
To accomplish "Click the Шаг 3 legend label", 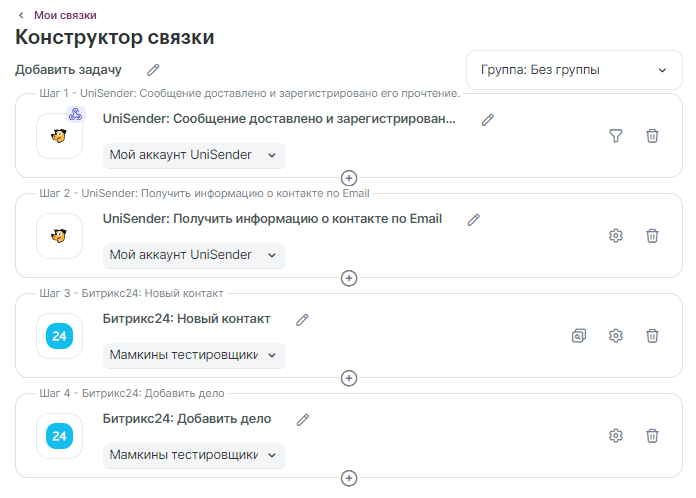I will pyautogui.click(x=131, y=293).
